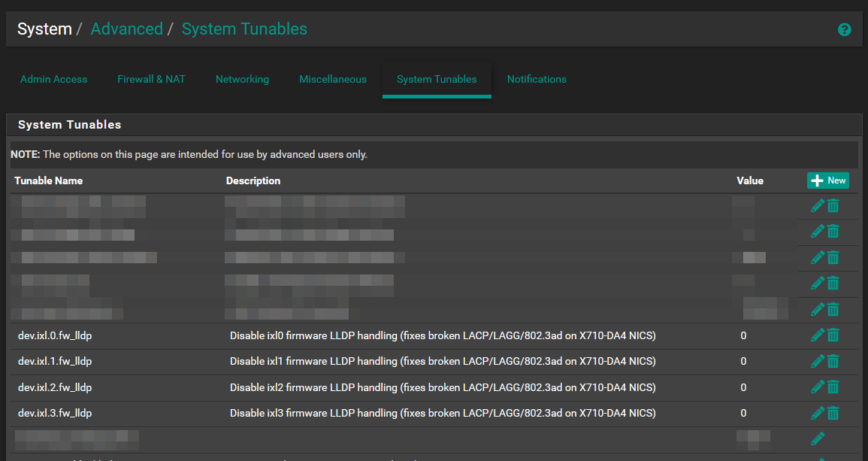Delete the dev.ixl.0.fw_lldp tunable
This screenshot has height=461, width=868.
pos(833,335)
